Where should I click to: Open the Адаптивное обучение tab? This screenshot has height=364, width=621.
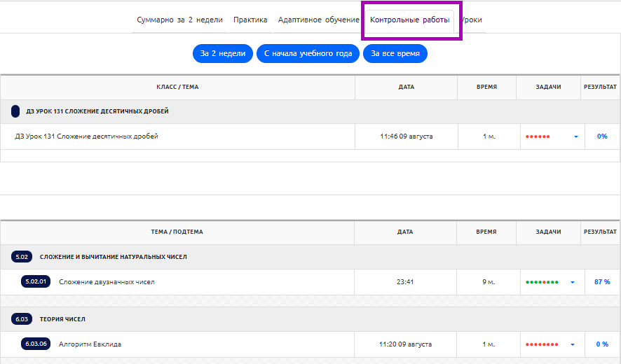[x=318, y=20]
